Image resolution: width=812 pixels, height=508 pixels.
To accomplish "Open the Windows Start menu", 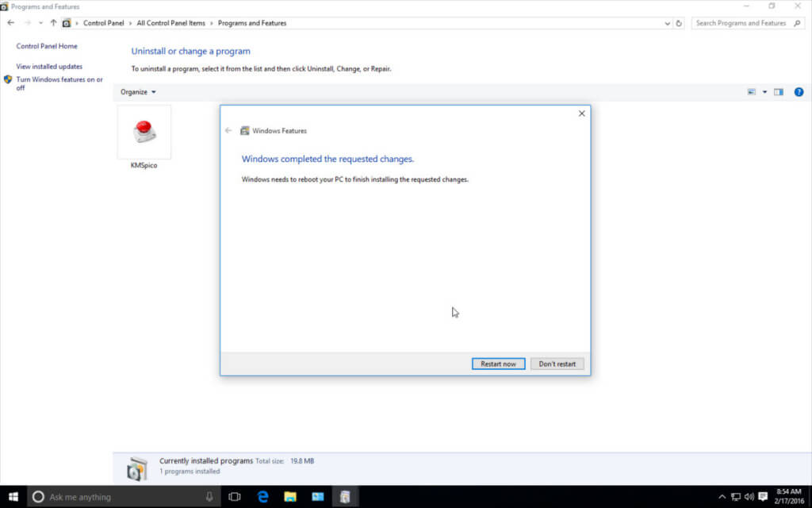I will [x=13, y=497].
